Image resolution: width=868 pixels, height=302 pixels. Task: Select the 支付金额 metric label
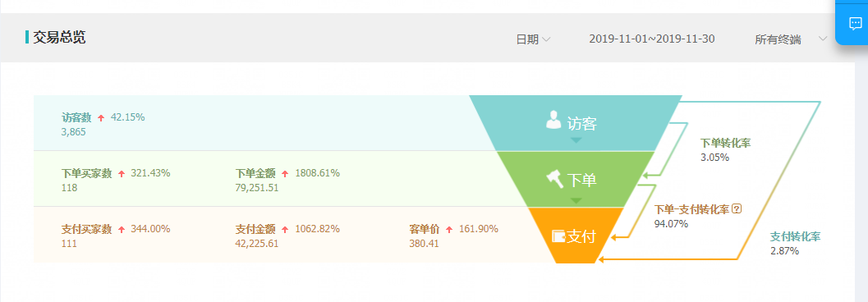click(255, 229)
